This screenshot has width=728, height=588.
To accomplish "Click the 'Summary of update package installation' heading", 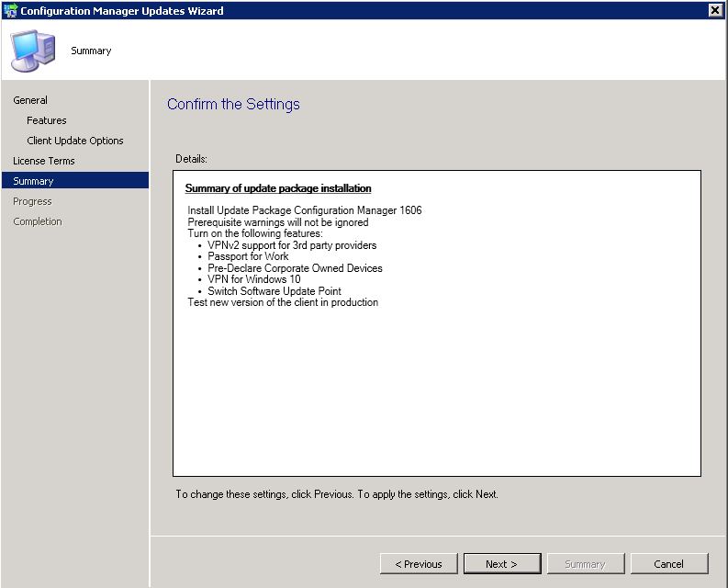I will pyautogui.click(x=278, y=188).
